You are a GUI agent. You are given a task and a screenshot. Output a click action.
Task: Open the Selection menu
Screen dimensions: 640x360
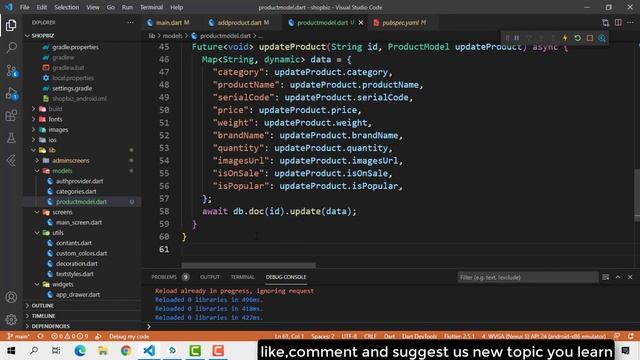[x=67, y=7]
